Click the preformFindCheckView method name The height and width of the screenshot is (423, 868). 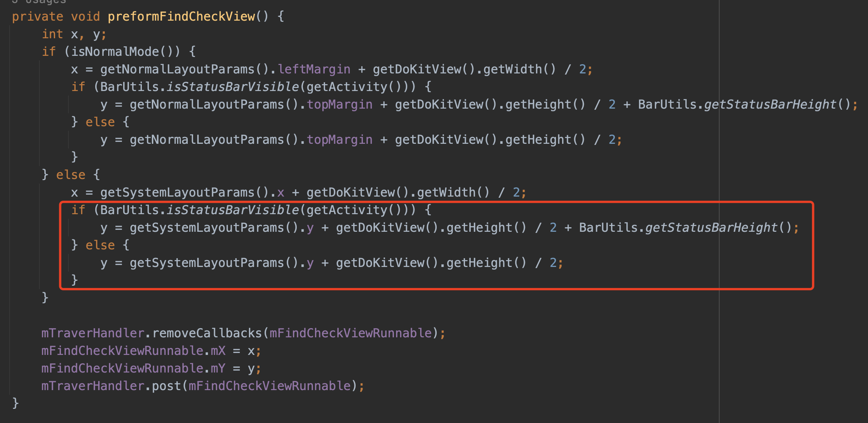pyautogui.click(x=181, y=16)
